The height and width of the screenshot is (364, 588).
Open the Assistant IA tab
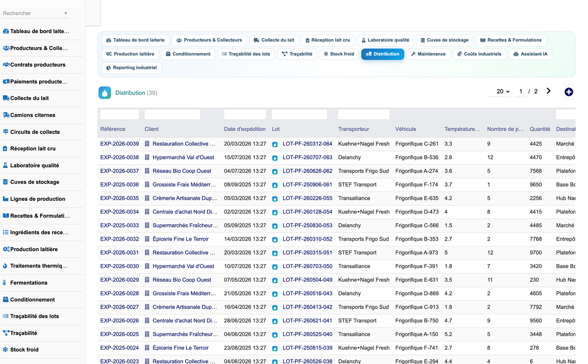530,54
